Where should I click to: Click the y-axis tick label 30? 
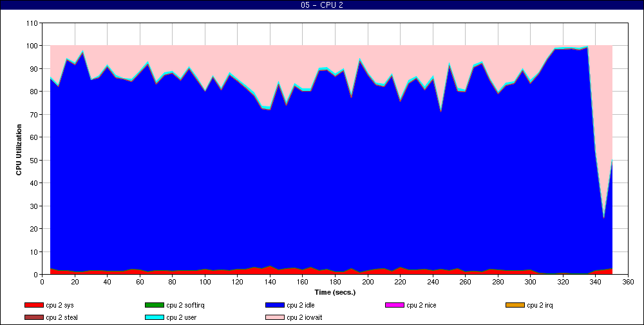pyautogui.click(x=34, y=206)
